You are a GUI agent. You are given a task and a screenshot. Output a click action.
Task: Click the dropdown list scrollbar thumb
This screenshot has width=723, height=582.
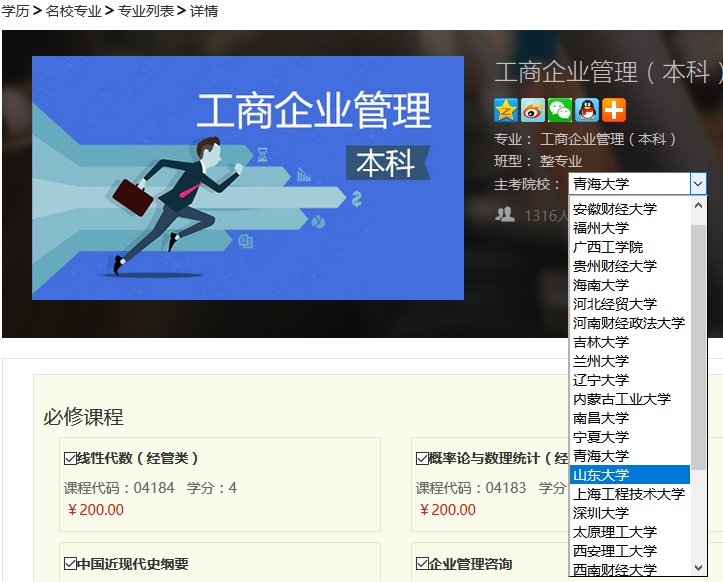click(698, 347)
